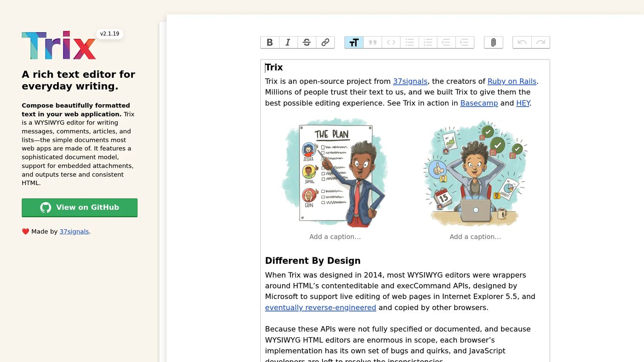644x362 pixels.
Task: Increase the indent level
Action: pos(464,42)
